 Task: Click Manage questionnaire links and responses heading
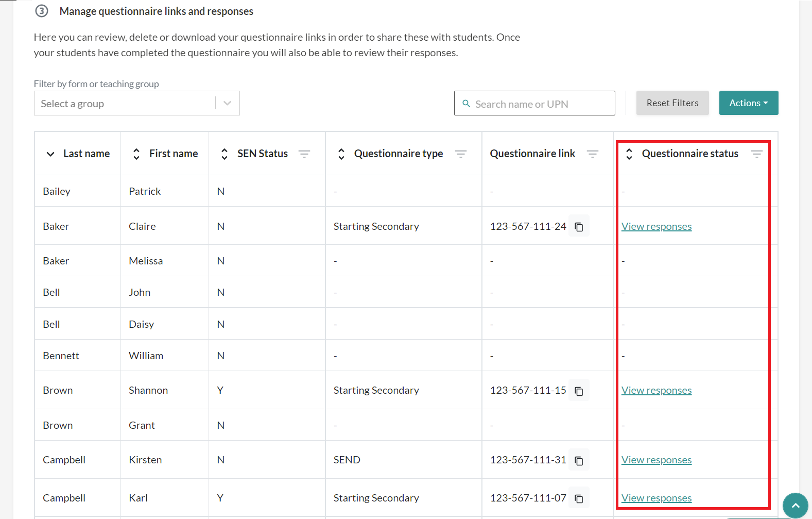click(x=157, y=11)
